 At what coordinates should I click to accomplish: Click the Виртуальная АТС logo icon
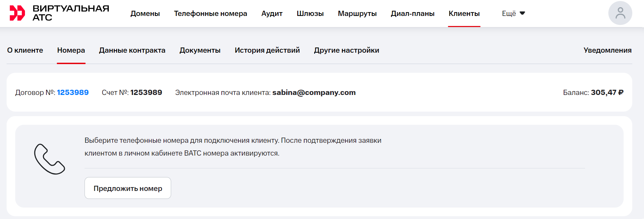click(17, 13)
